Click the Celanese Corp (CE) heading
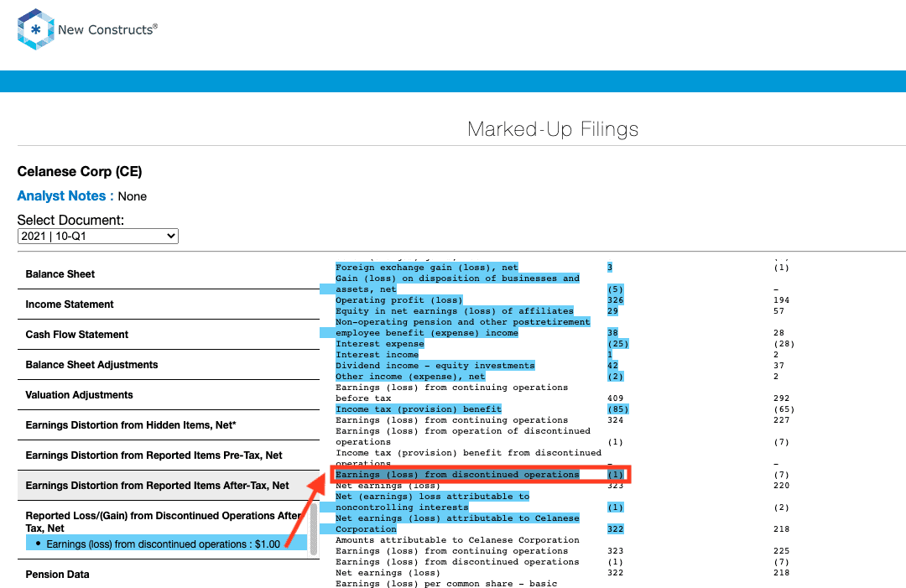The height and width of the screenshot is (588, 906). pyautogui.click(x=80, y=172)
